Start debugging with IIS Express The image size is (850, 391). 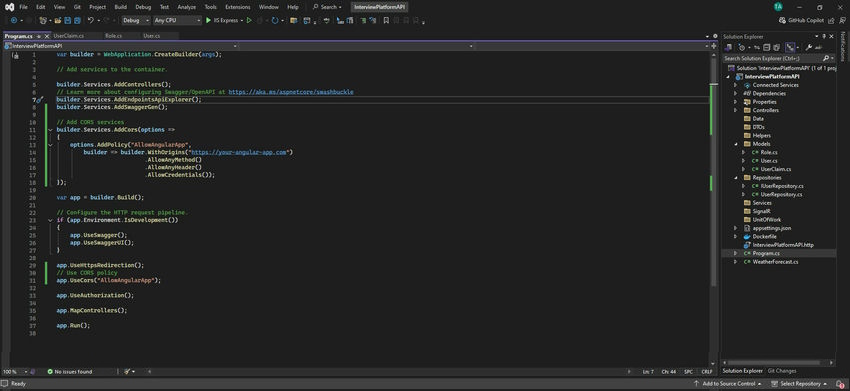tap(222, 20)
